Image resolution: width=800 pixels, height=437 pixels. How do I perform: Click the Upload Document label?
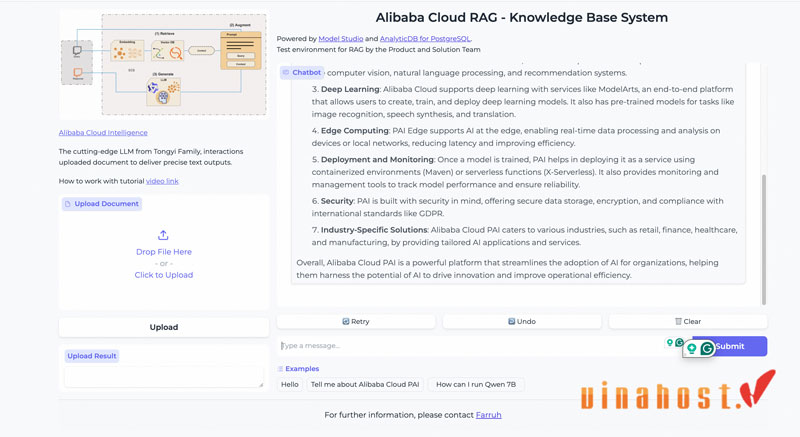pyautogui.click(x=102, y=204)
